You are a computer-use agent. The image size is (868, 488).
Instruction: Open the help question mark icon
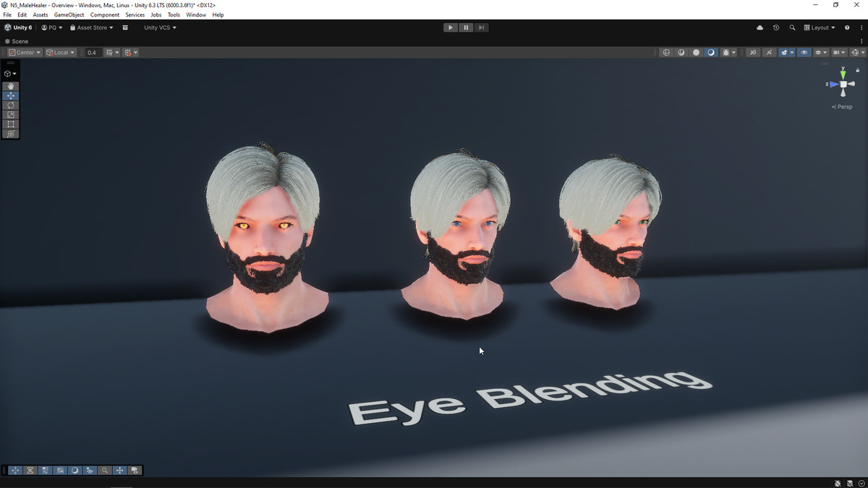tap(847, 27)
